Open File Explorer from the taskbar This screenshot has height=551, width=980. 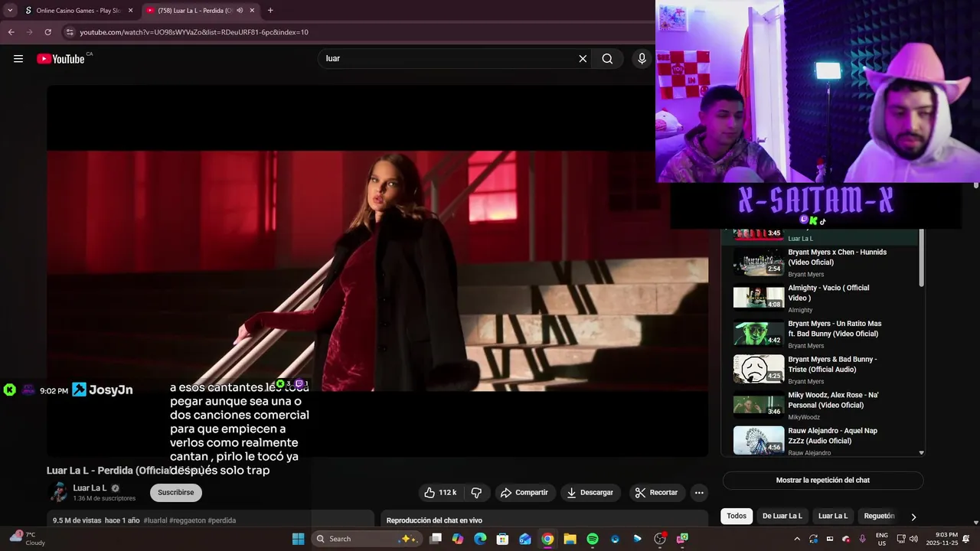pyautogui.click(x=570, y=539)
